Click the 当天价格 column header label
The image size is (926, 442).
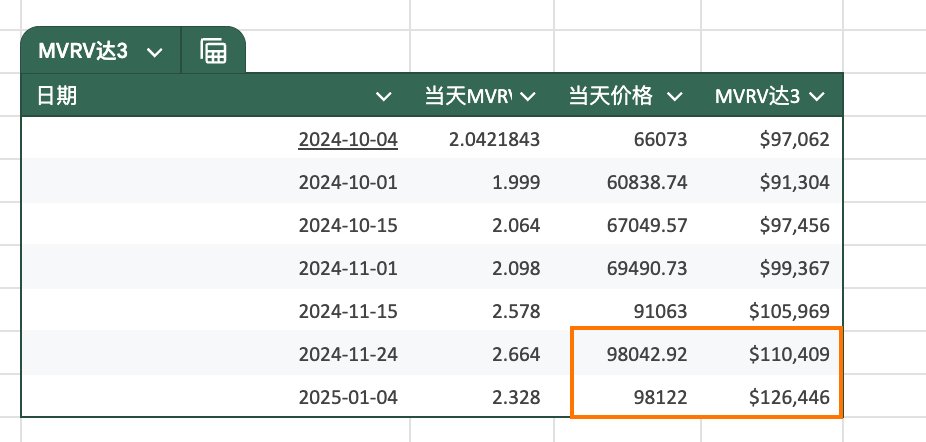610,96
